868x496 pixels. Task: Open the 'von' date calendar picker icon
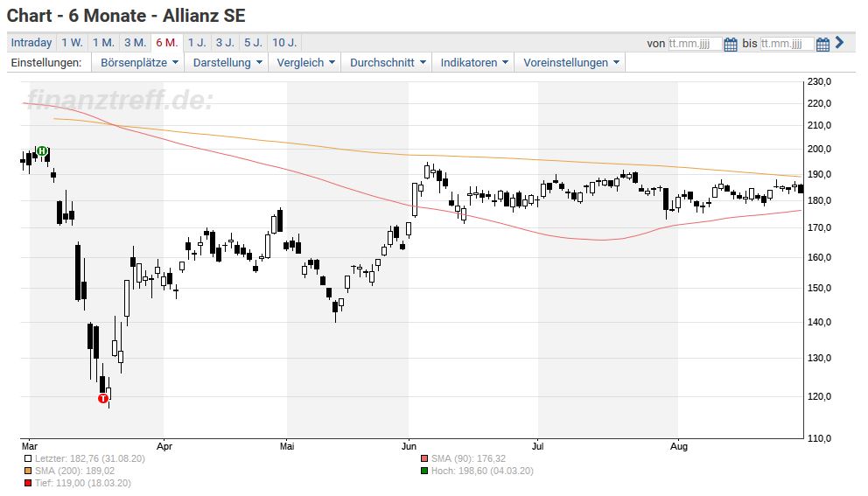point(730,44)
